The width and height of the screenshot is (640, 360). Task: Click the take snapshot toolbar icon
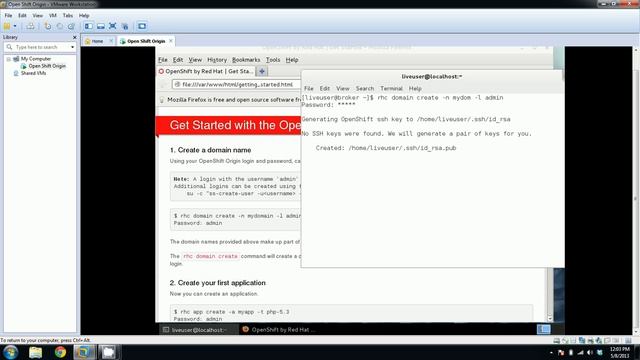pyautogui.click(x=48, y=26)
